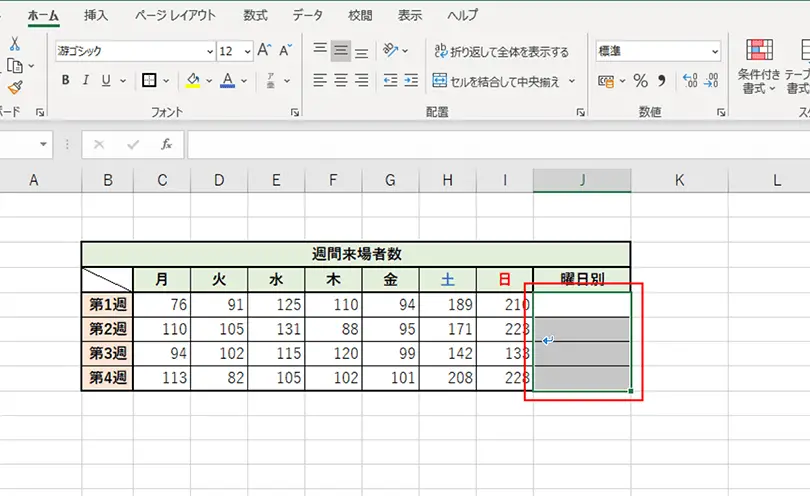Open the font name dropdown 游ゴシック
This screenshot has width=810, height=496.
pos(210,51)
